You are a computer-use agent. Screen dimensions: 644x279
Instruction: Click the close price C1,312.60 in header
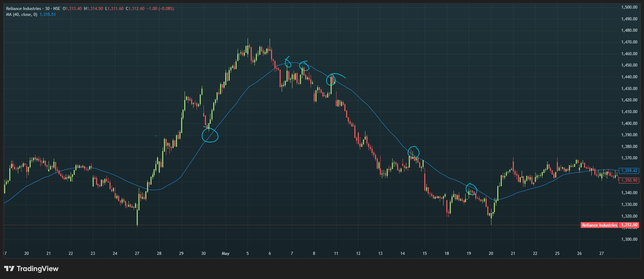point(135,9)
